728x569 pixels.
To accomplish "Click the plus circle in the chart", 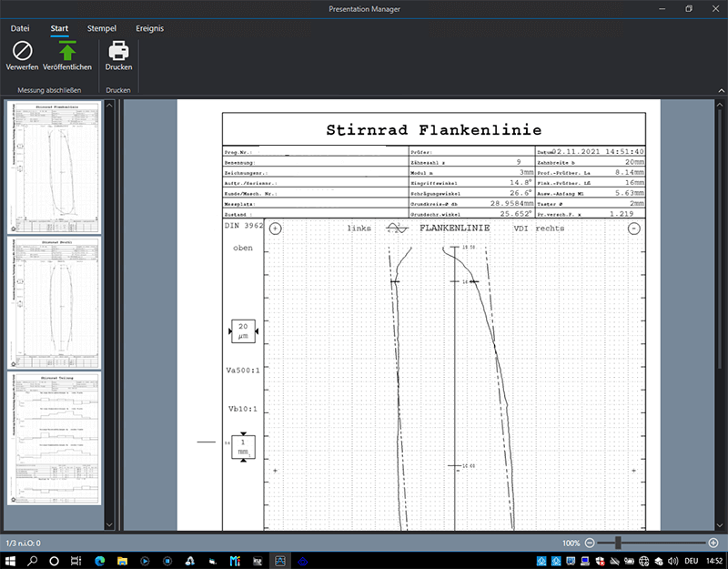I will 276,229.
